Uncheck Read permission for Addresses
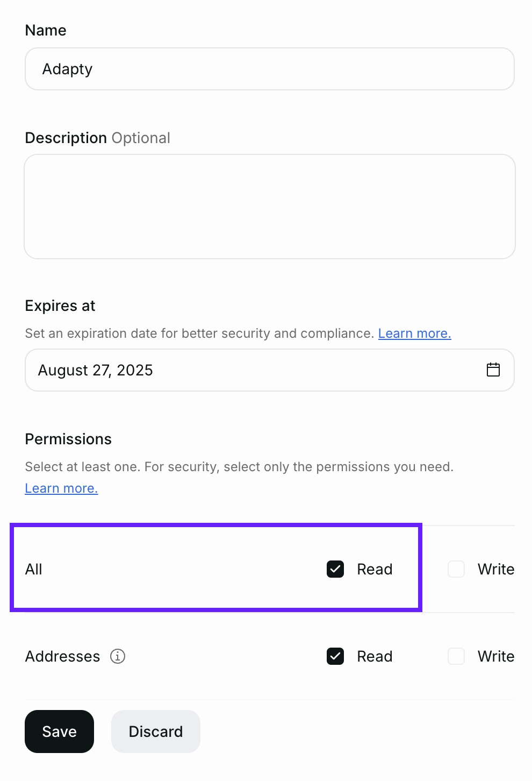Screen dimensions: 532x781 point(335,656)
